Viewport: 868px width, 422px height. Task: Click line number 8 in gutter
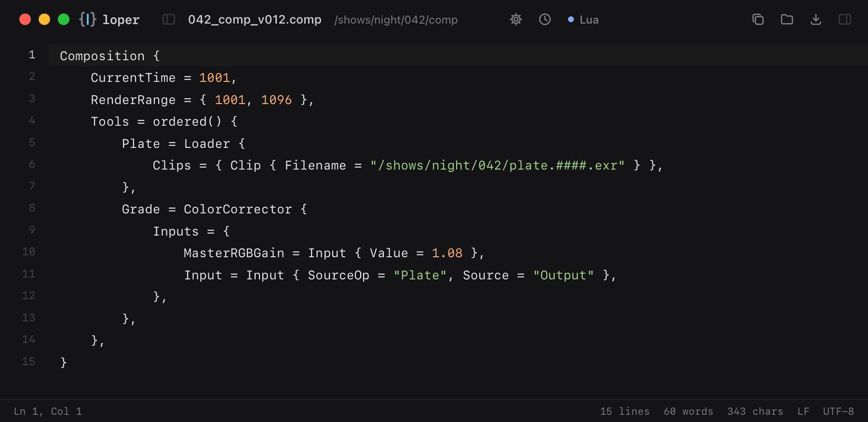coord(32,208)
